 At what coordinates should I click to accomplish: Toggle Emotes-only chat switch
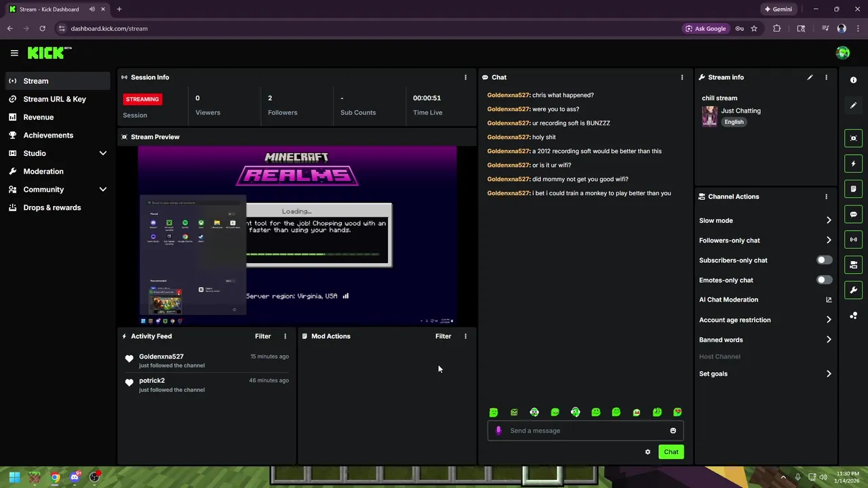click(x=824, y=280)
